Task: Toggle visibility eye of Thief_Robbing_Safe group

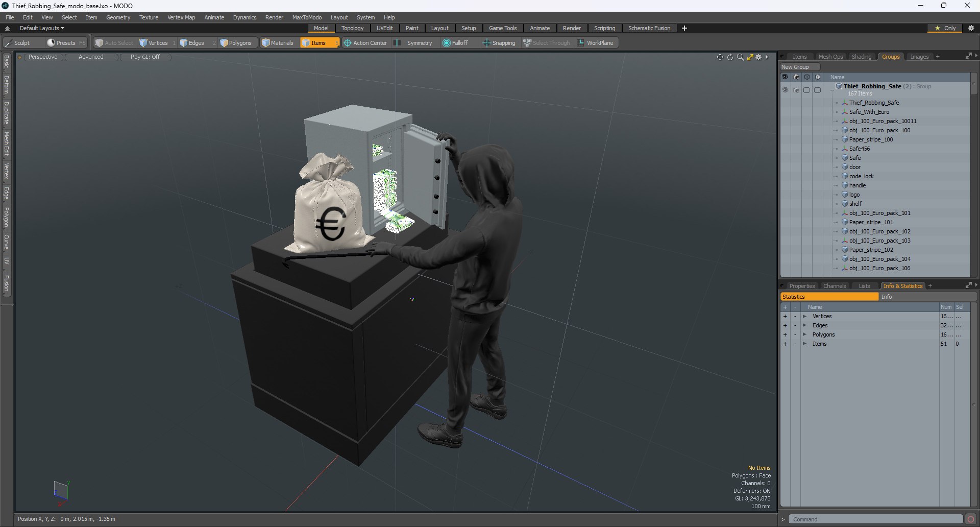Action: [785, 90]
